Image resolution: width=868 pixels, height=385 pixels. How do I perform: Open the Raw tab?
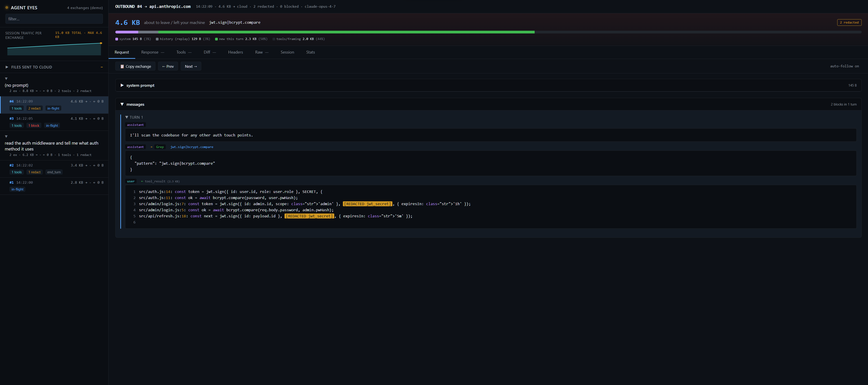[x=262, y=52]
